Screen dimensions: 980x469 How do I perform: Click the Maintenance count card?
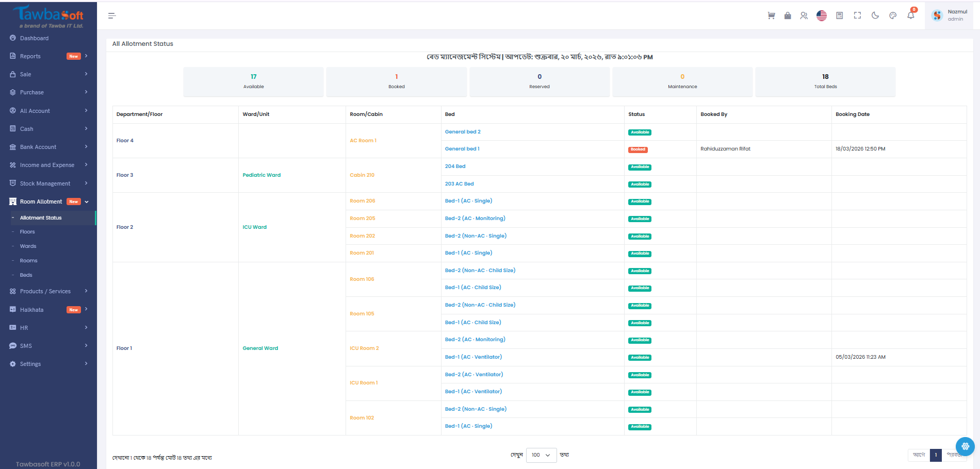tap(682, 81)
